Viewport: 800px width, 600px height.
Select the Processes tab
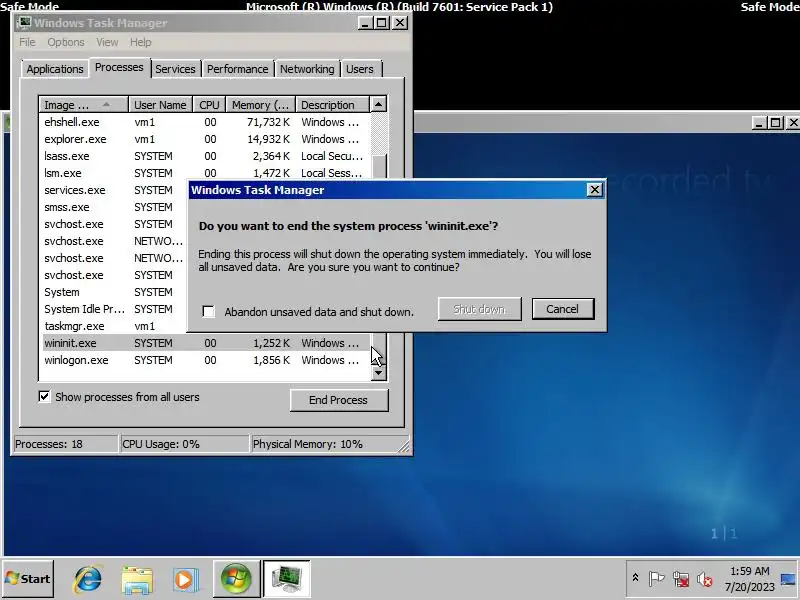point(119,67)
